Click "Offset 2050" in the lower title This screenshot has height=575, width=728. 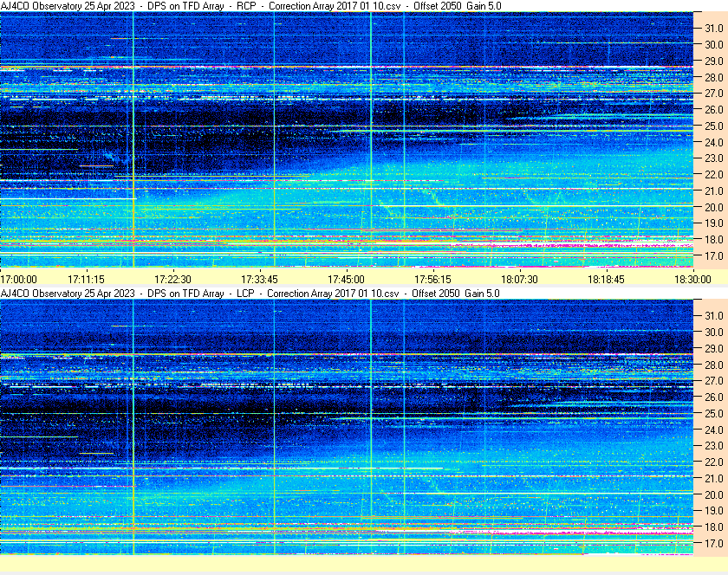[435, 294]
